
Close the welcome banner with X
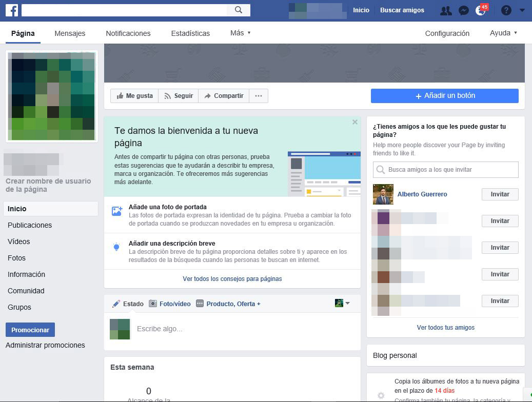[355, 122]
